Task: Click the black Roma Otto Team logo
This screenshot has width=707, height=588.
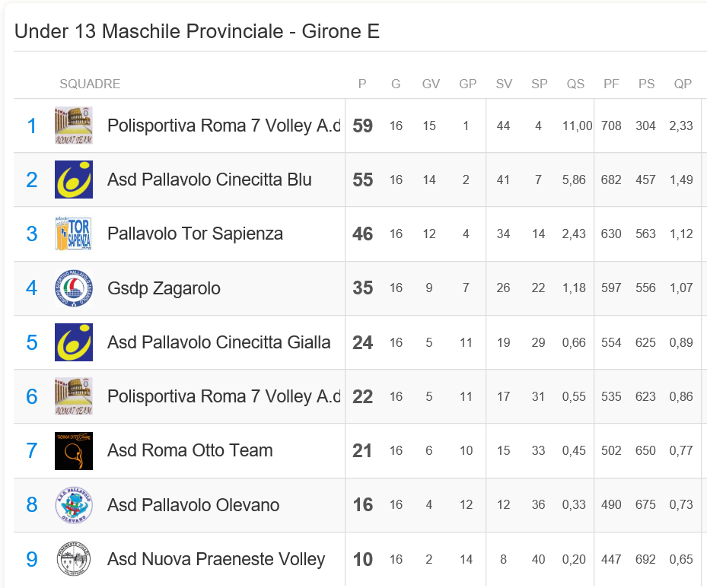Action: point(74,450)
